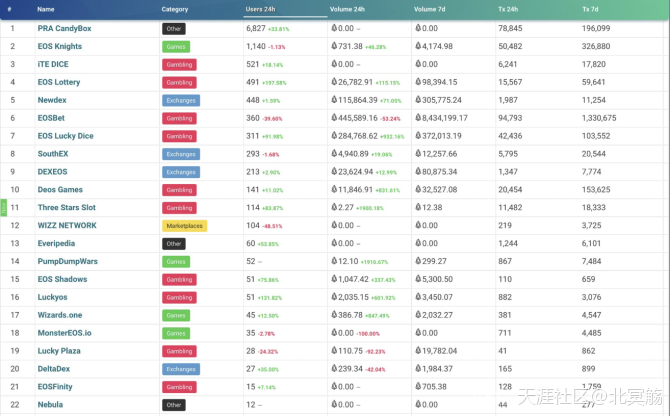
Task: Open the Newdex dapp link
Action: (52, 100)
